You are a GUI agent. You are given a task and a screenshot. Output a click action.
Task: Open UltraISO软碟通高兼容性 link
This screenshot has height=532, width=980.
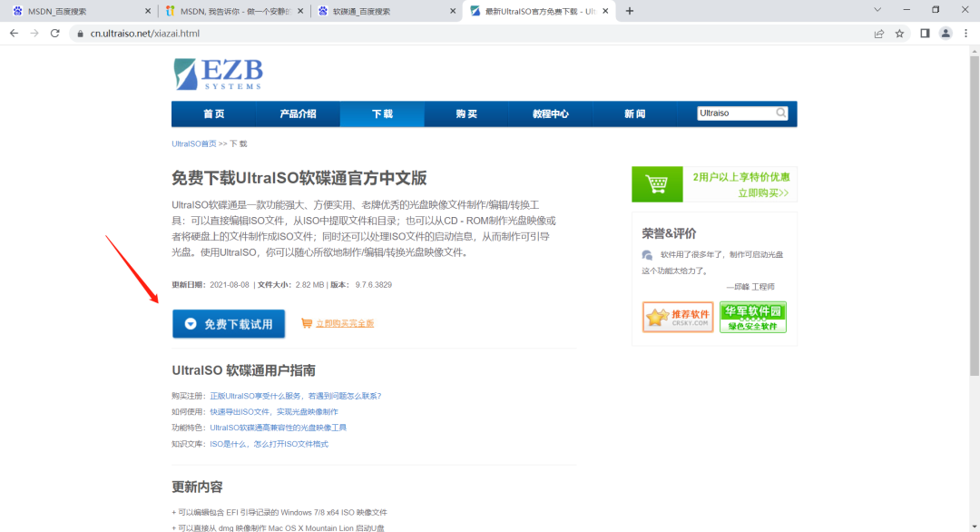(x=279, y=428)
